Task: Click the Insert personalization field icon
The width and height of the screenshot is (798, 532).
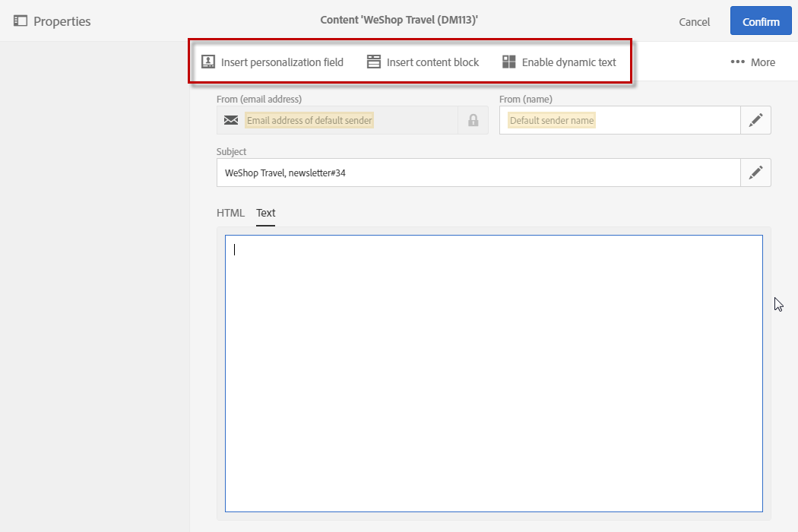Action: pyautogui.click(x=207, y=62)
